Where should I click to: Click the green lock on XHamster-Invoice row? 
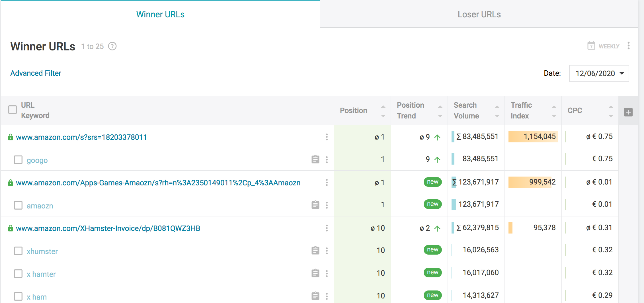[11, 228]
